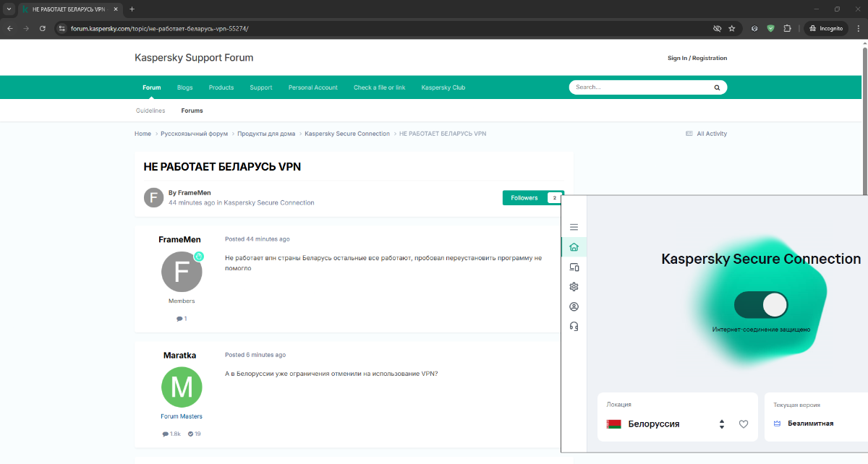Toggle the VPN connection switch off
The image size is (868, 464).
(x=761, y=305)
